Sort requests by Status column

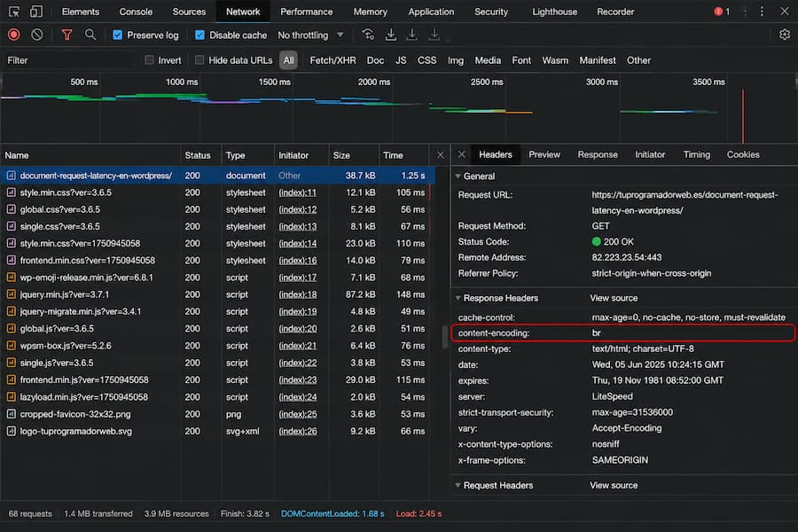[201, 155]
